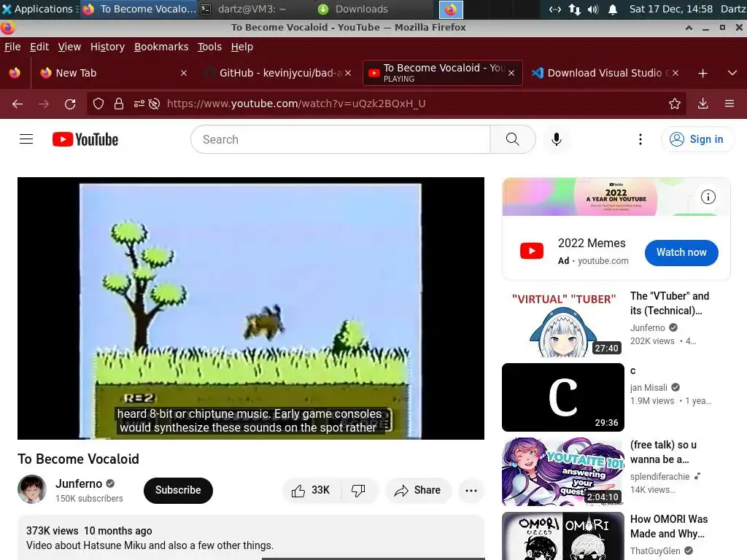Open Junferno channel avatar

tap(32, 489)
